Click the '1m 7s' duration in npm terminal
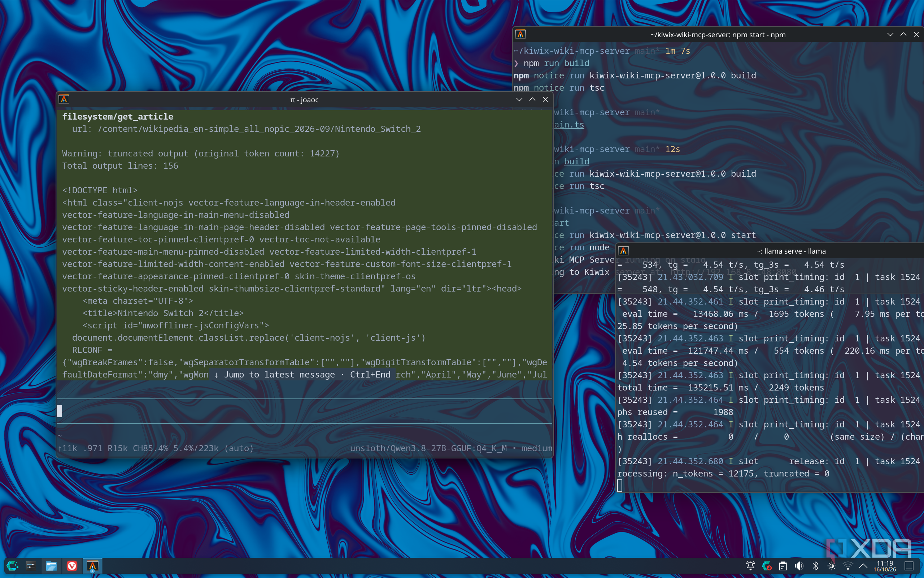924x578 pixels. point(678,51)
